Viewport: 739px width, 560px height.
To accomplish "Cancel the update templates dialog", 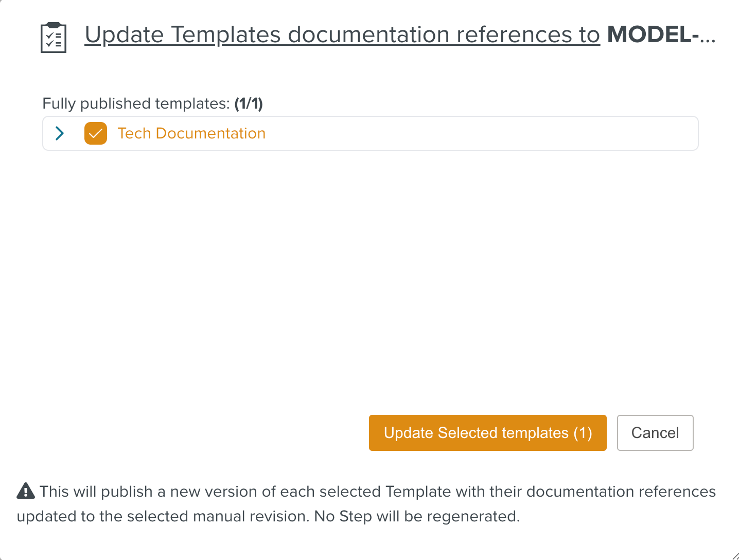I will tap(655, 433).
